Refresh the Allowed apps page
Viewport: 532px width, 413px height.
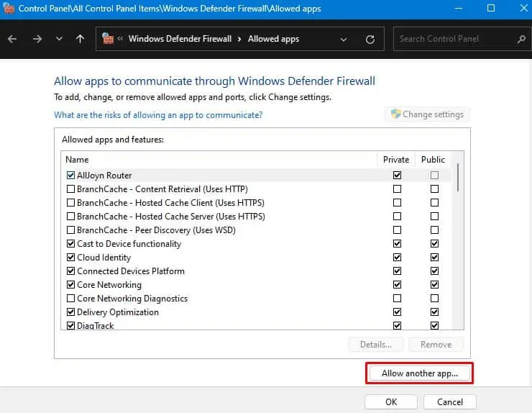click(370, 40)
